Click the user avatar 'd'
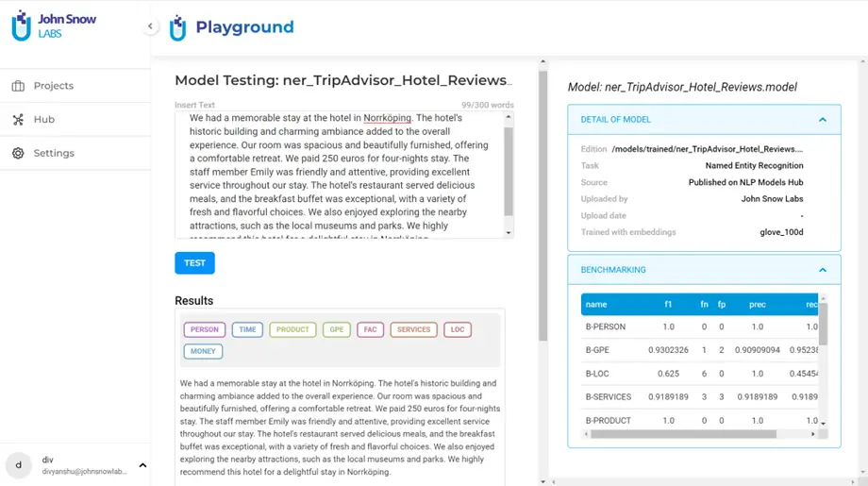This screenshot has height=486, width=868. (x=19, y=465)
